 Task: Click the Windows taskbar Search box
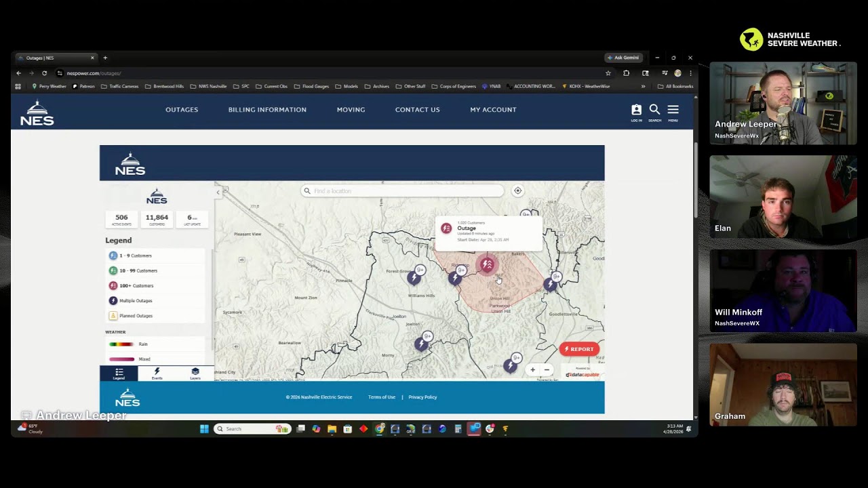[x=252, y=428]
